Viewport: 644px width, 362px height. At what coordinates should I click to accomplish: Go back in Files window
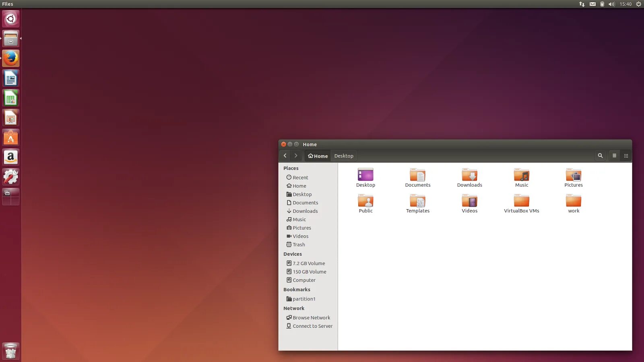point(285,156)
